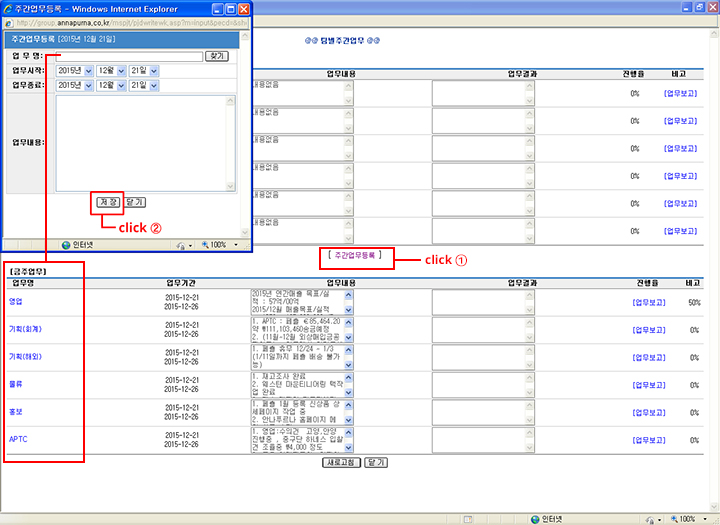Click the zoom magnifier icon in popup status bar
The height and width of the screenshot is (525, 720).
[206, 244]
